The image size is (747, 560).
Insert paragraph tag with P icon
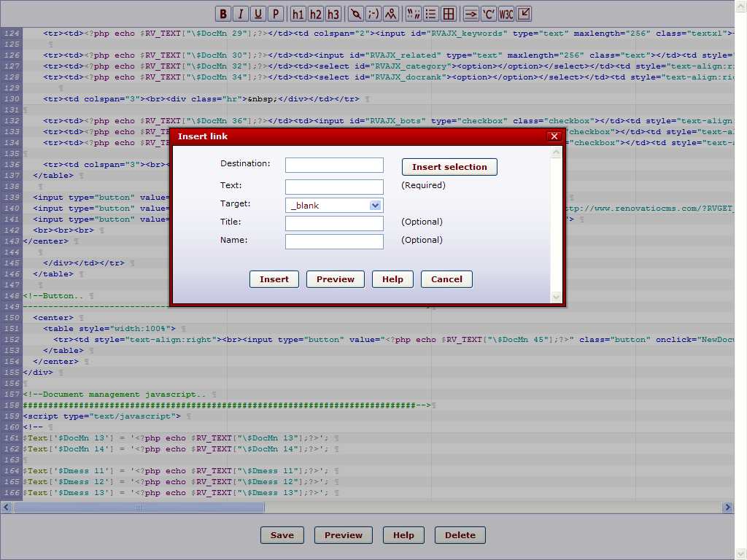point(275,14)
